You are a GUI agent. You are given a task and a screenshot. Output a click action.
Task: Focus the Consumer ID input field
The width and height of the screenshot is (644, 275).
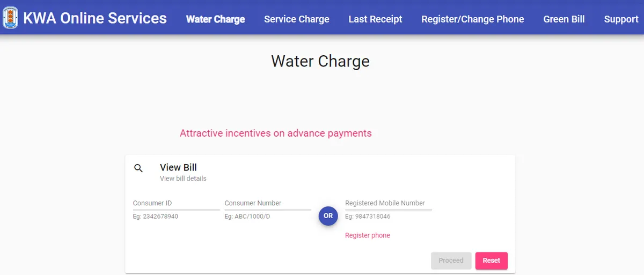176,204
